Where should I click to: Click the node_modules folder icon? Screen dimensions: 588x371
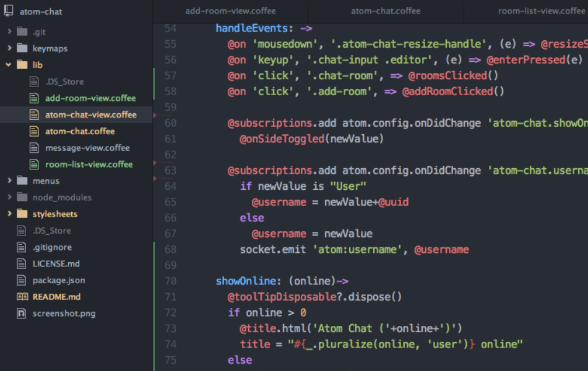point(22,197)
